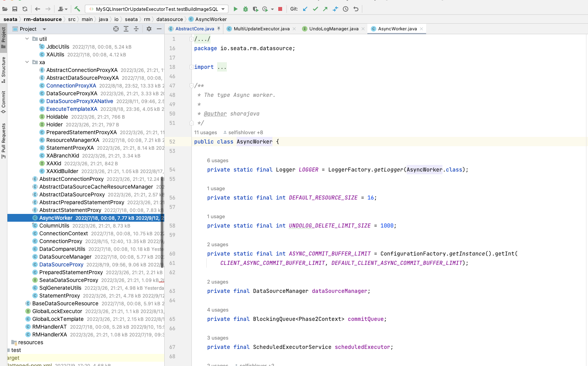
Task: Locate opened file in Project tree
Action: [x=116, y=29]
